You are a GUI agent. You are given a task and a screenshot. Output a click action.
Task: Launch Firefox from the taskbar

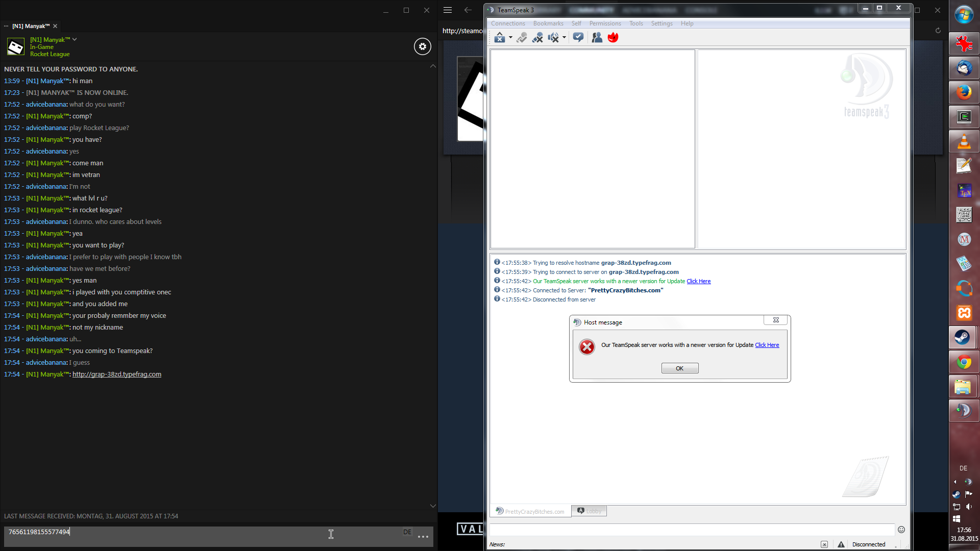(x=963, y=92)
